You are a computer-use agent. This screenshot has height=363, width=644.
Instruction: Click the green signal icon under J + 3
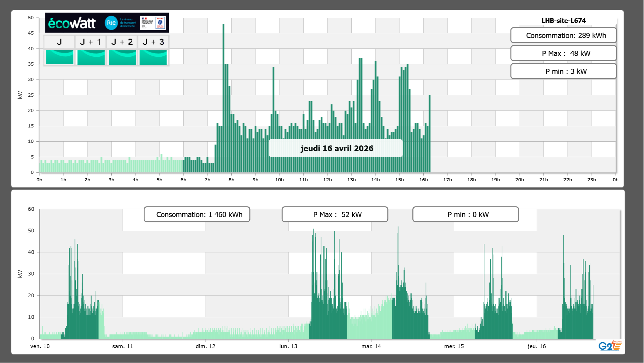153,57
